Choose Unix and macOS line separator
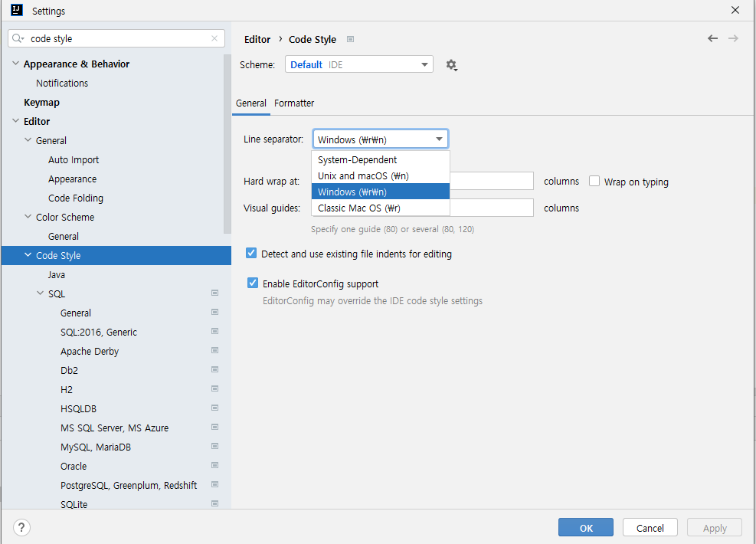Image resolution: width=756 pixels, height=544 pixels. [381, 175]
